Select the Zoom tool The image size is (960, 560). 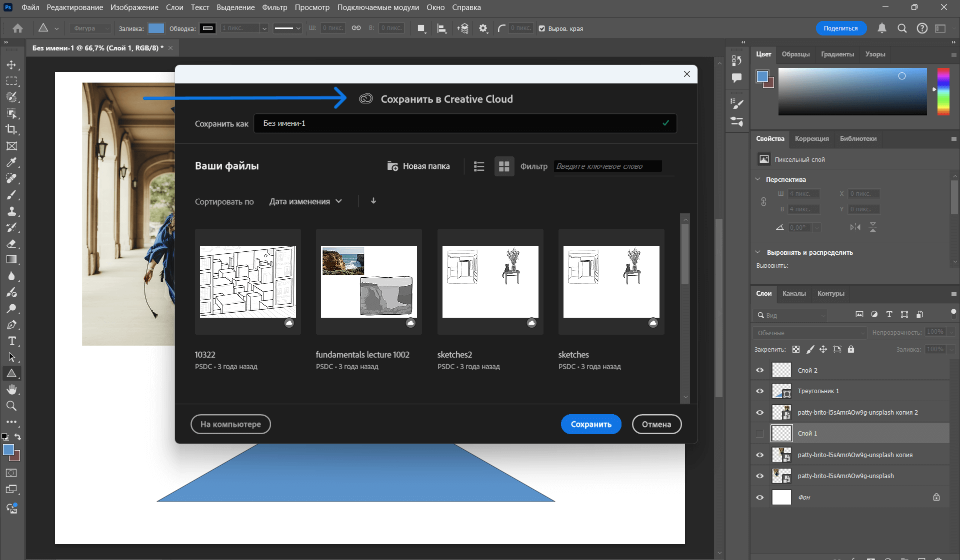(11, 406)
